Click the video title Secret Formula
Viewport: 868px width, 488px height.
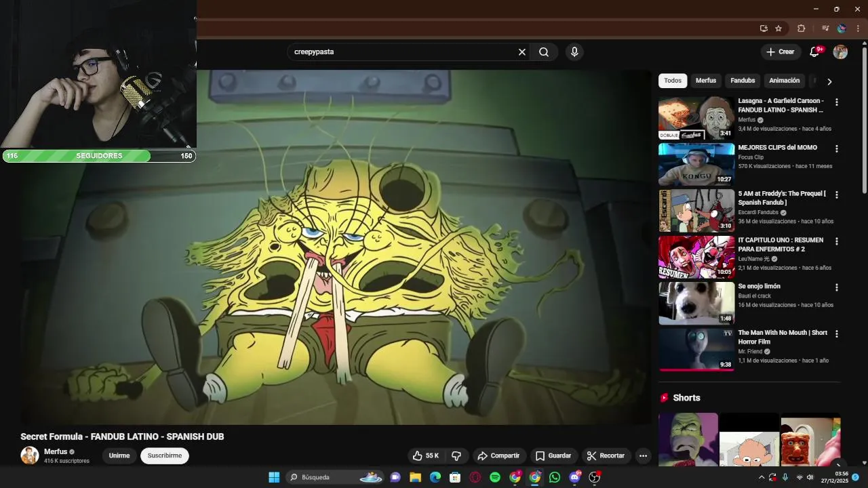click(122, 436)
